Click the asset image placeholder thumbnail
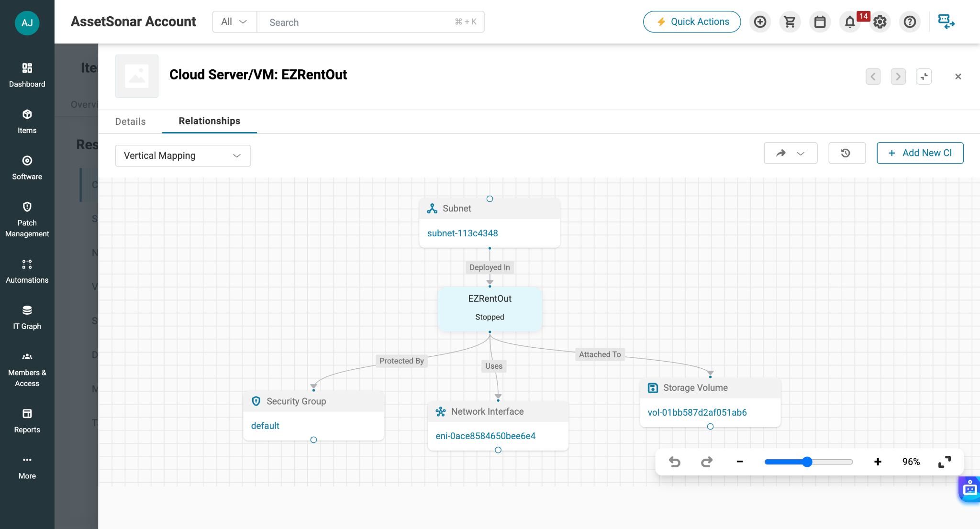The height and width of the screenshot is (529, 980). [x=137, y=77]
